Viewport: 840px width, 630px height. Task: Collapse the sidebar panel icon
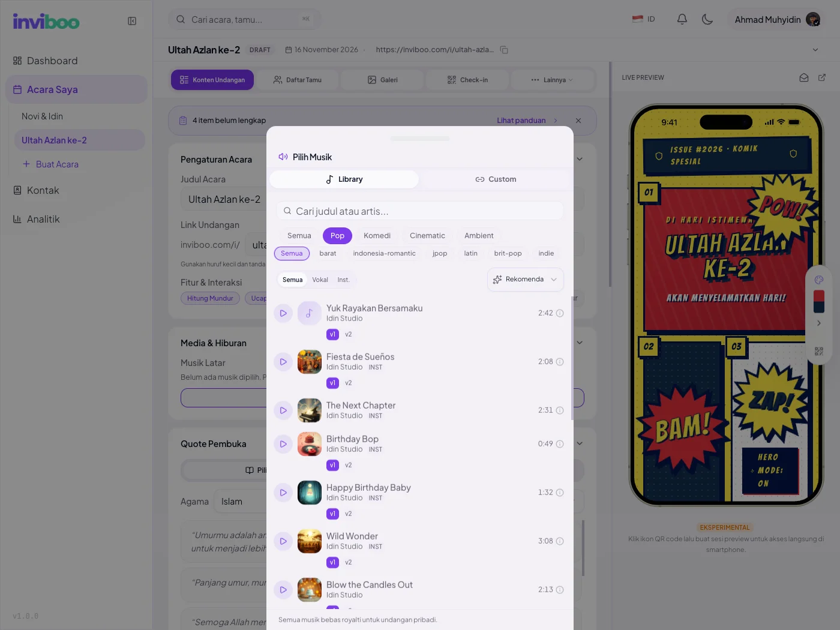coord(132,21)
